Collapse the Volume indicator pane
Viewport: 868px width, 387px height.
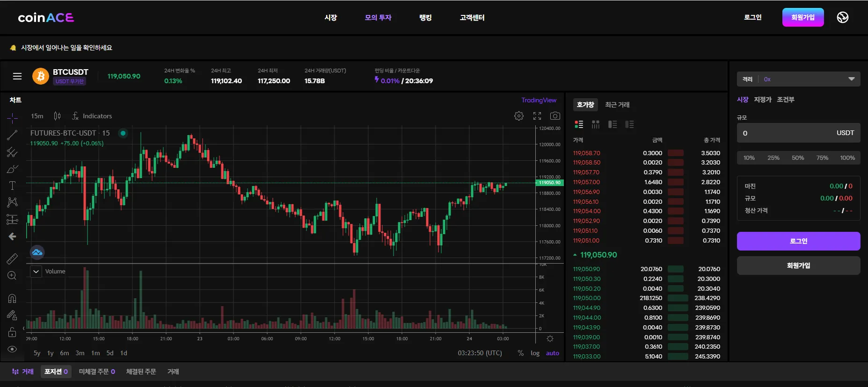coord(36,272)
